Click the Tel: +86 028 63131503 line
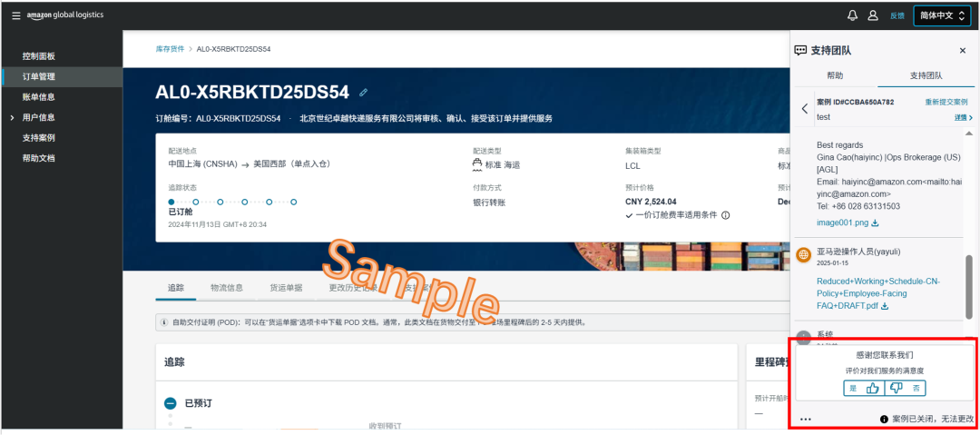Screen dimensions: 980x435 click(858, 206)
